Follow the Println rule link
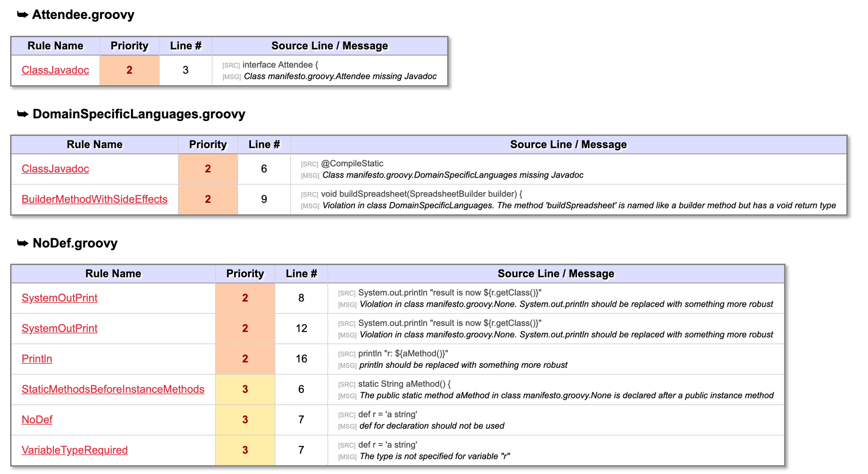The width and height of the screenshot is (868, 474). click(x=37, y=358)
